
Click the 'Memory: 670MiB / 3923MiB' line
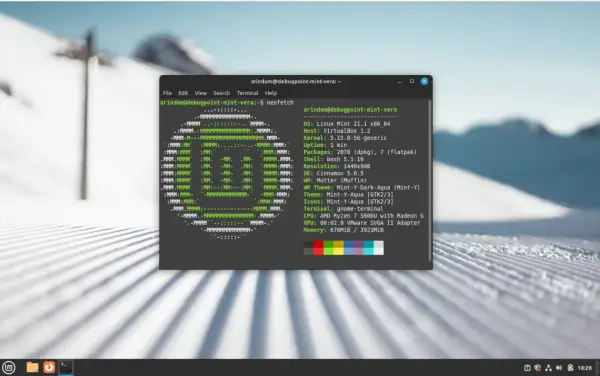click(343, 230)
